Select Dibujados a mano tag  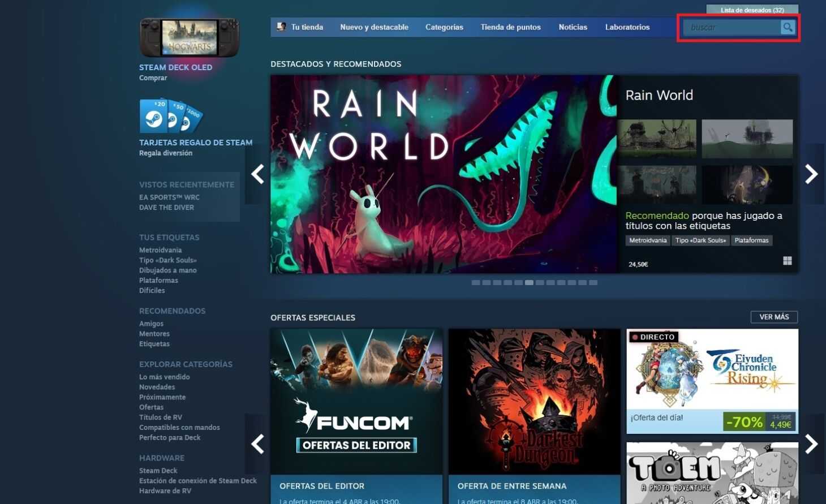coord(167,270)
